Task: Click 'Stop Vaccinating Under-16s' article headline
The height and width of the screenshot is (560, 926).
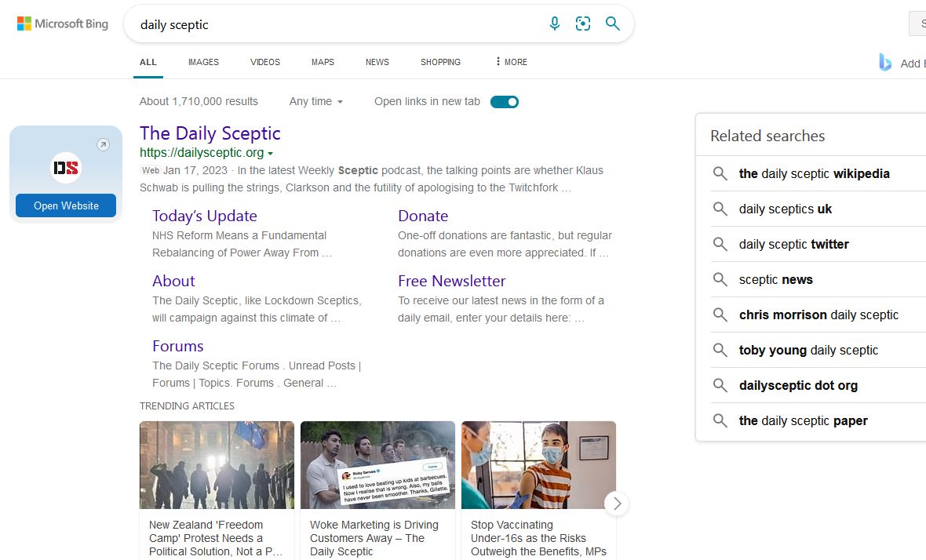Action: [538, 538]
